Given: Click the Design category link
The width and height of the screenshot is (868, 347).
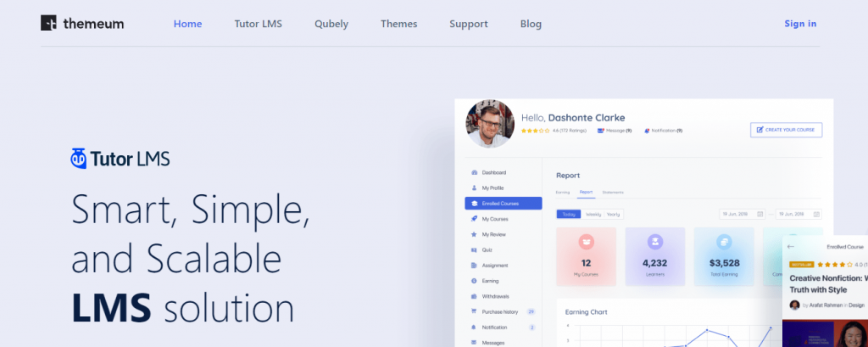Looking at the screenshot, I should tap(856, 305).
